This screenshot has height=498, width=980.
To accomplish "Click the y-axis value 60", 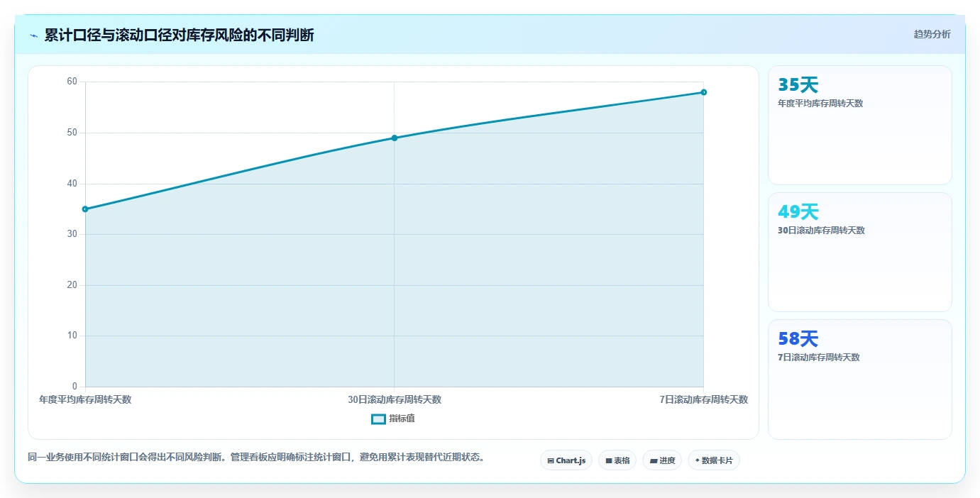I will (x=72, y=82).
